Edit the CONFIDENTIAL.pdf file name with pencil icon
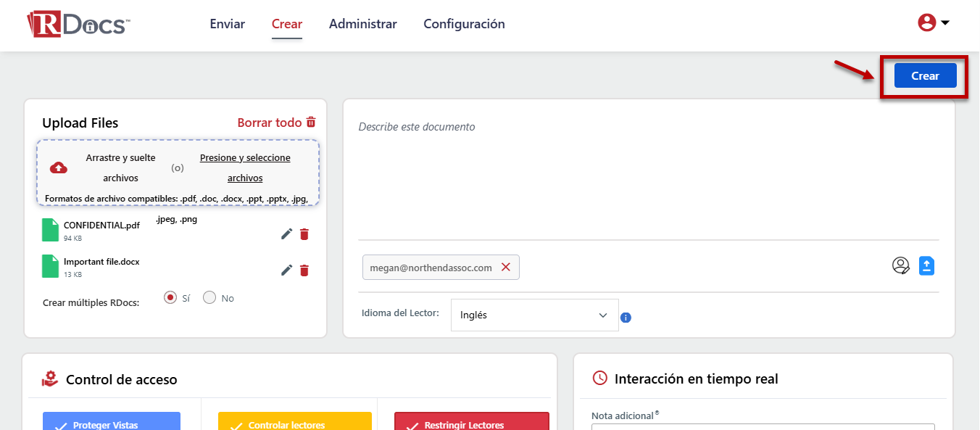980x430 pixels. pyautogui.click(x=286, y=233)
